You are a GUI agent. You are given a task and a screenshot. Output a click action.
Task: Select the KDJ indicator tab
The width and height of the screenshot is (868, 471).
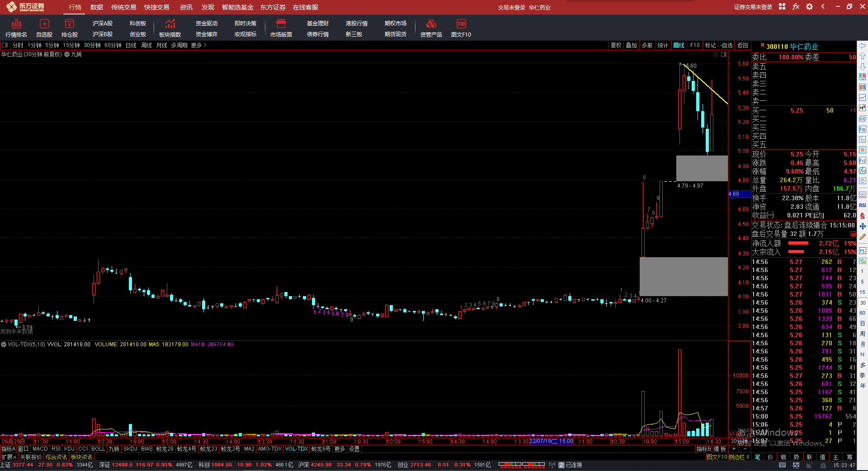(69, 449)
